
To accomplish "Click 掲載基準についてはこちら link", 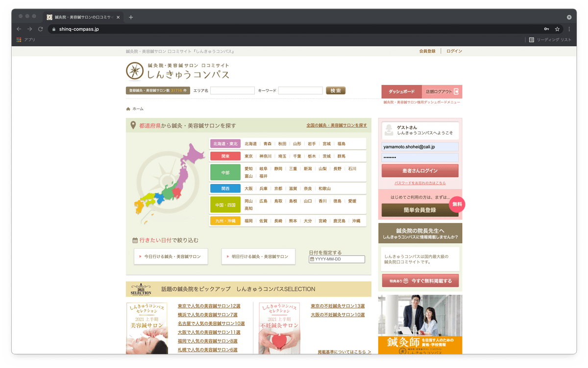I will tap(344, 352).
